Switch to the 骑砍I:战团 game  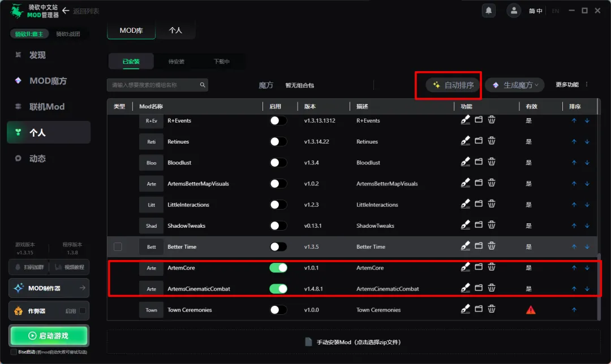coord(68,34)
